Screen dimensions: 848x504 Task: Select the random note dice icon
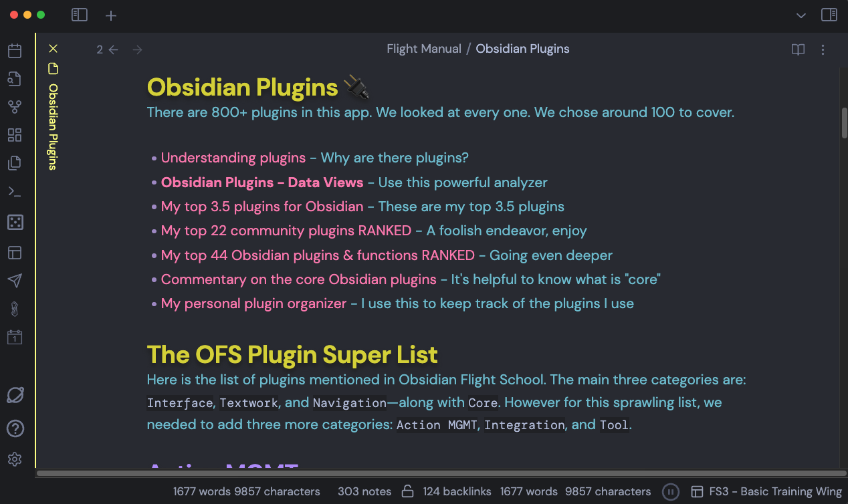pos(15,221)
